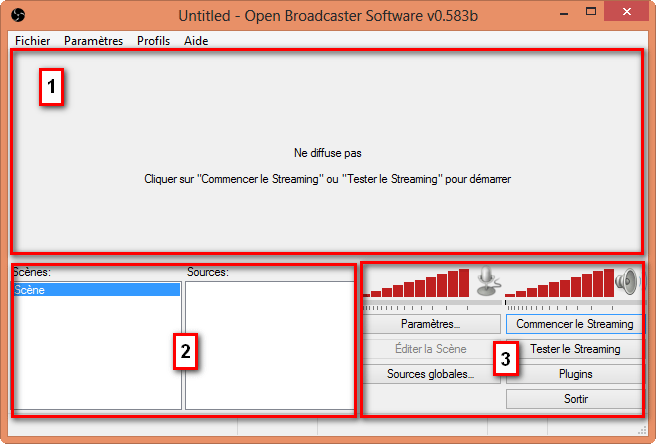The height and width of the screenshot is (444, 656).
Task: Click the Paramètres... button
Action: (x=431, y=324)
